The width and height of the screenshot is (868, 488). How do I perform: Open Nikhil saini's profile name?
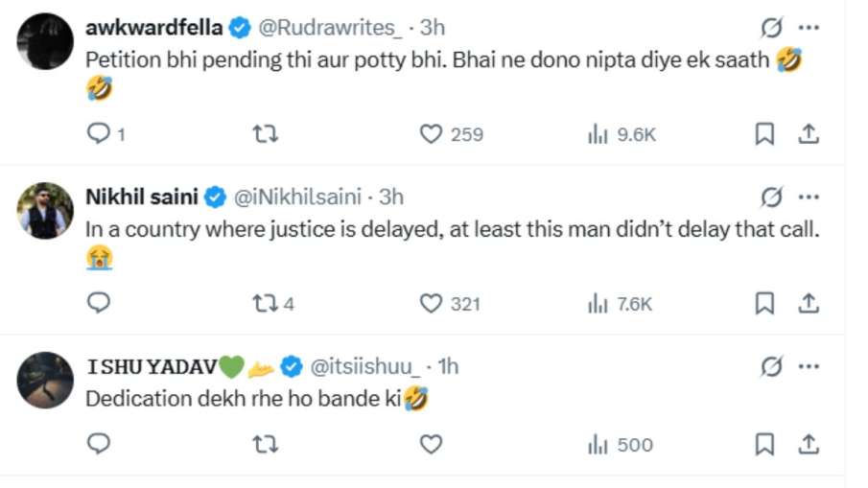(142, 197)
